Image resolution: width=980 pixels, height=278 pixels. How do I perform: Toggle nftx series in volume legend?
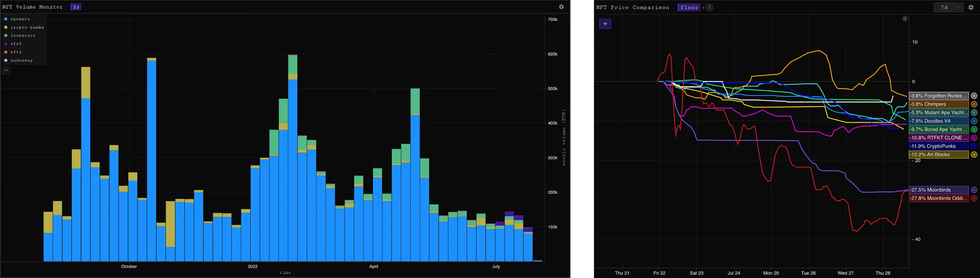point(13,52)
